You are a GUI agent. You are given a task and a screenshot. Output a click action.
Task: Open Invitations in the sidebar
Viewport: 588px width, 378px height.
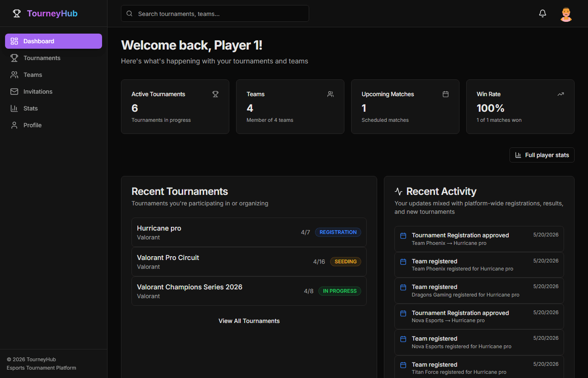coord(53,92)
